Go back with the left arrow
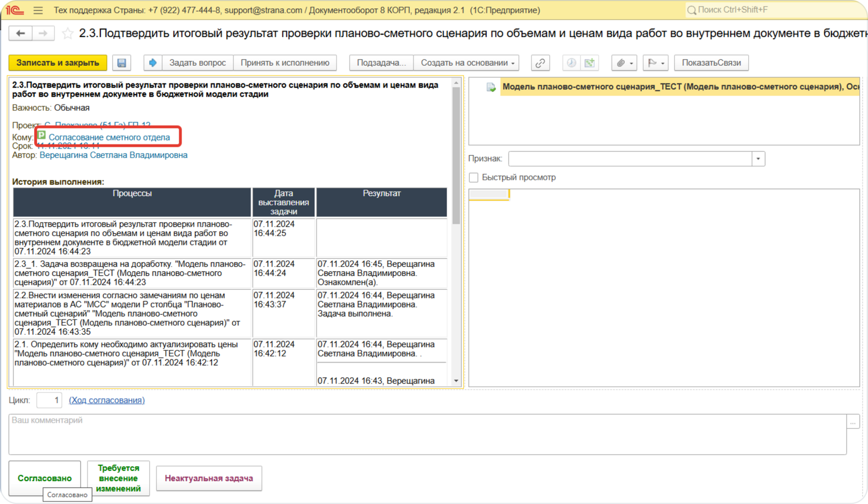This screenshot has width=868, height=504. (x=21, y=33)
